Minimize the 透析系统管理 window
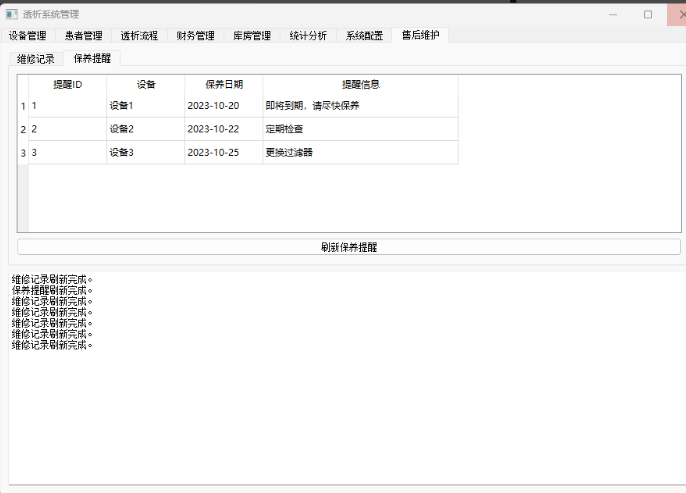Screen dimensions: 686x493 tap(613, 14)
